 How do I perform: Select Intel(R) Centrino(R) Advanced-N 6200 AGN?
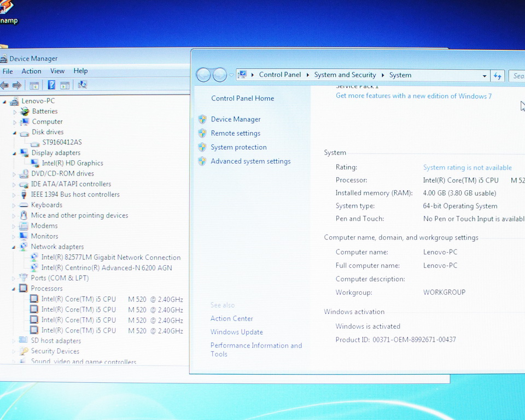click(107, 267)
